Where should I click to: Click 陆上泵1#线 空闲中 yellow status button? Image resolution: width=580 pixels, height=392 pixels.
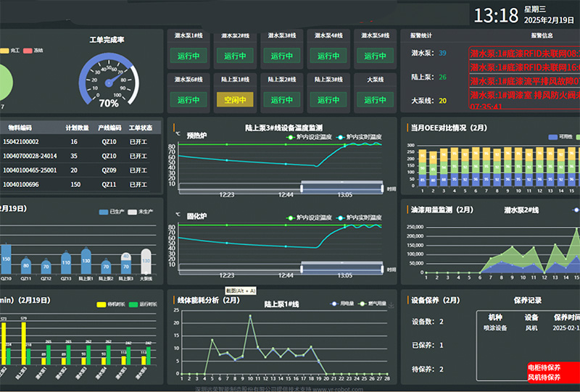point(235,100)
